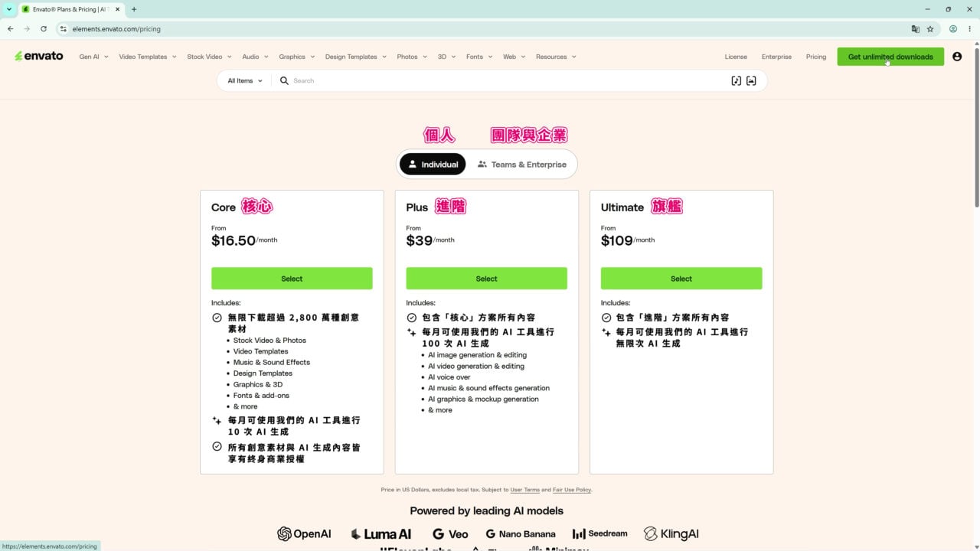Click 'Powered by leading AI models' heading
Screen dimensions: 980x551
click(x=486, y=510)
